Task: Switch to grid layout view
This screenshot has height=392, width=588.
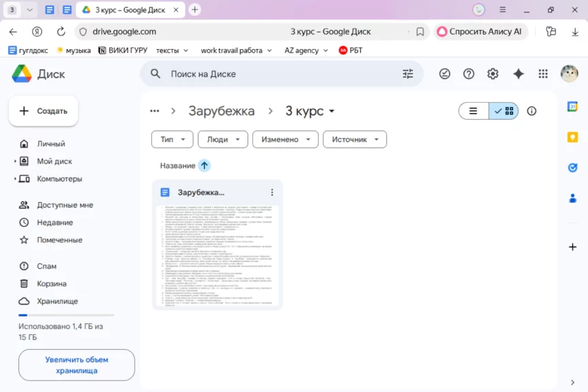Action: pyautogui.click(x=504, y=111)
